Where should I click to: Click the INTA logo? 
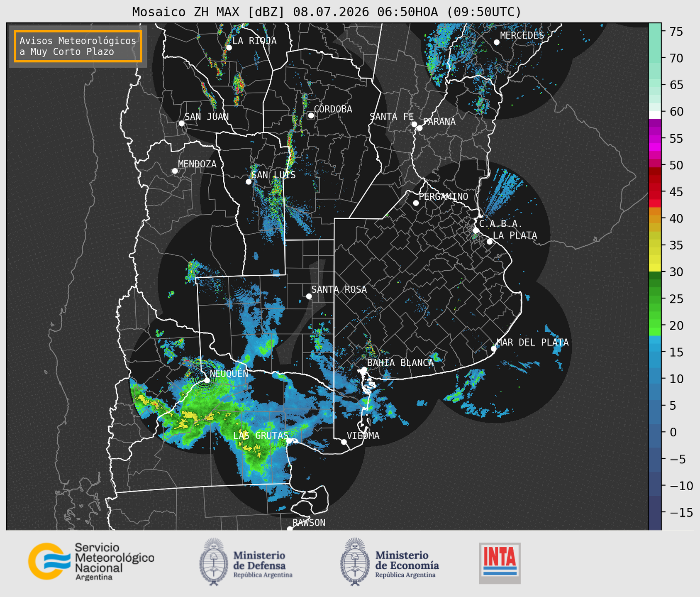coord(500,563)
